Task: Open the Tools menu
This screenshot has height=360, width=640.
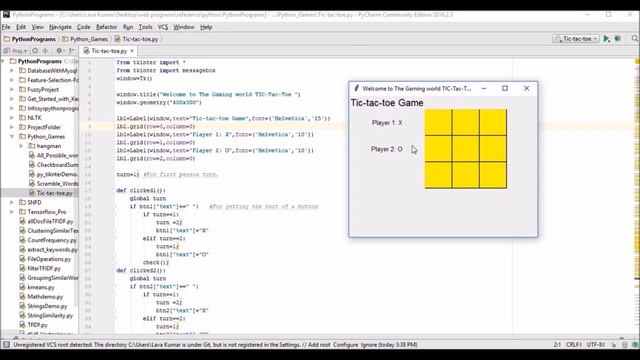Action: 145,27
